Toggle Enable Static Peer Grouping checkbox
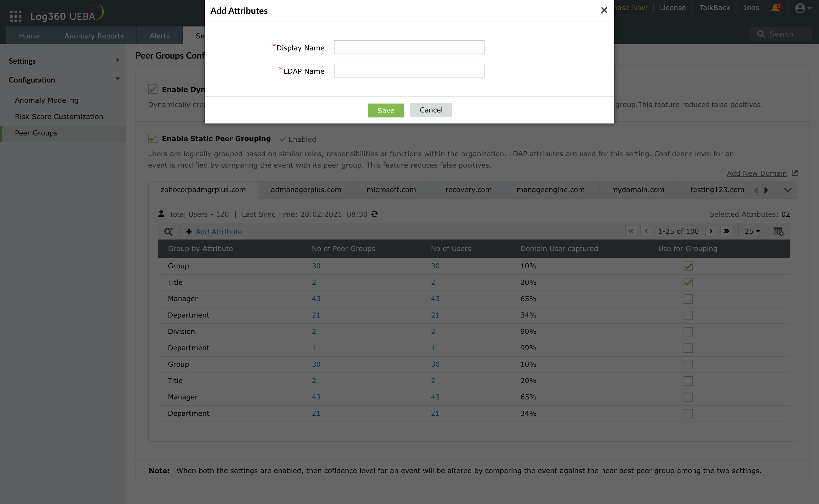 (153, 138)
